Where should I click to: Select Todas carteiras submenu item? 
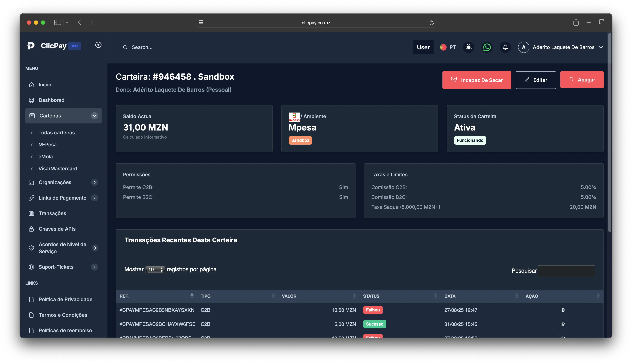pos(56,133)
